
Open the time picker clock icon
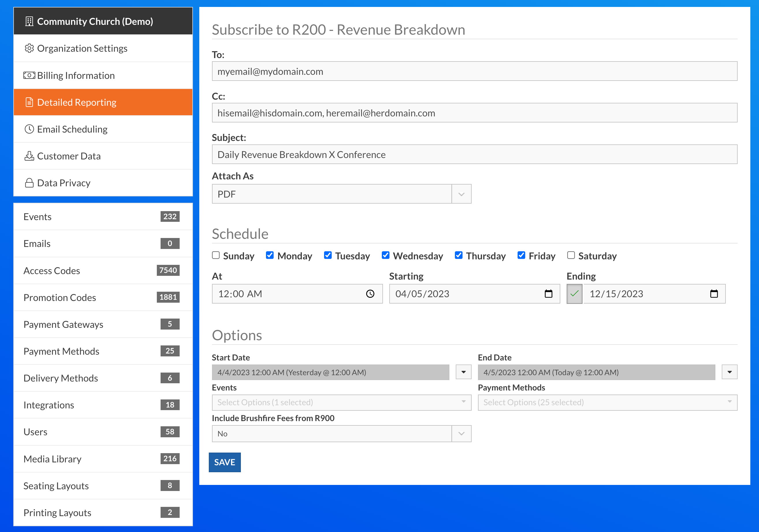point(370,294)
